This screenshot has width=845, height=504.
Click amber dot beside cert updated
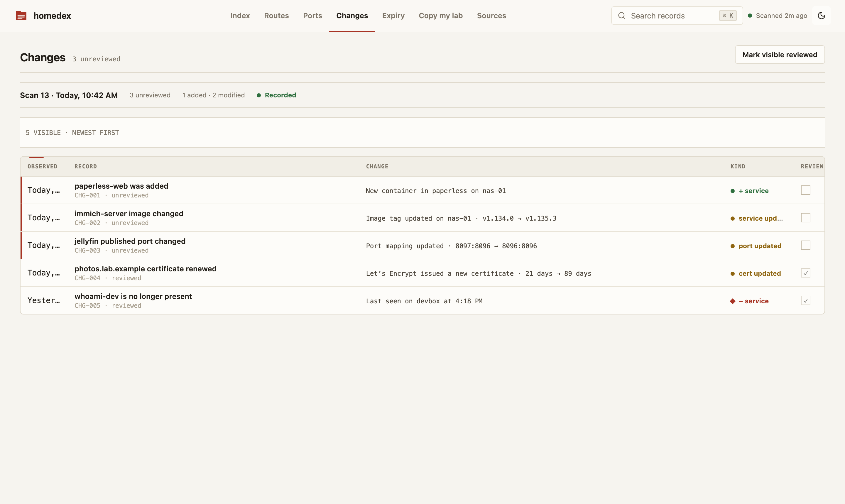(733, 274)
